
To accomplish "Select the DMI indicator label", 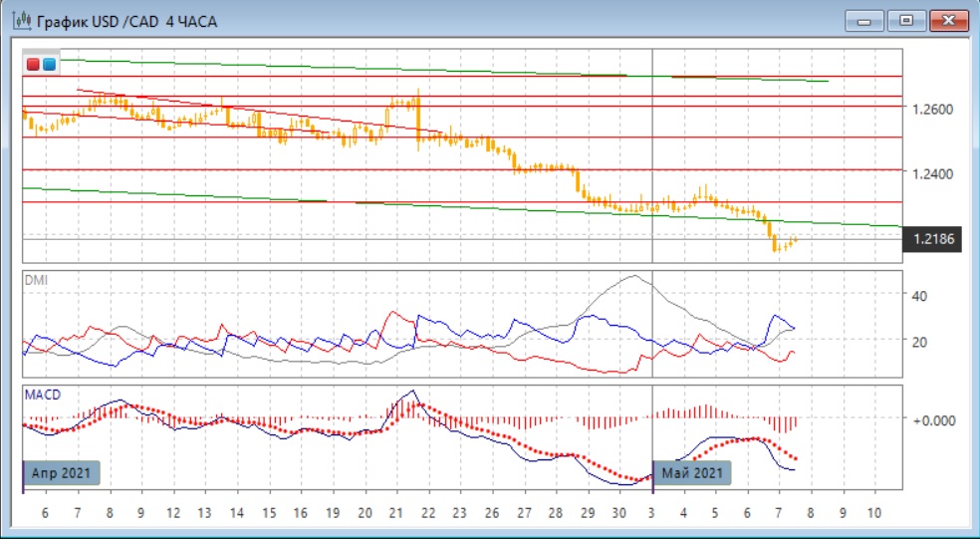I will tap(35, 281).
